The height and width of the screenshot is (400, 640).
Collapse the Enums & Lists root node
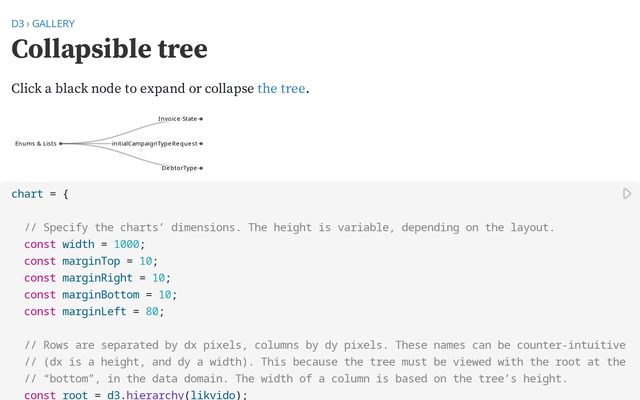(x=60, y=143)
